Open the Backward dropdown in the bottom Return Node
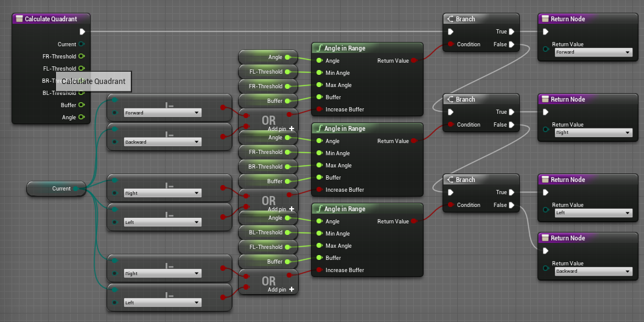644x322 pixels. tap(592, 271)
